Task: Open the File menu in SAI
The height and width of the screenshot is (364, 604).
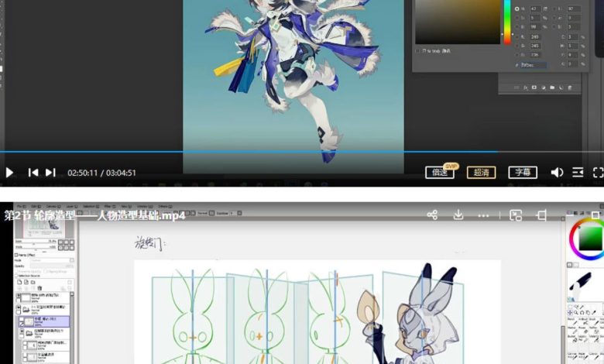Action: tap(22, 207)
